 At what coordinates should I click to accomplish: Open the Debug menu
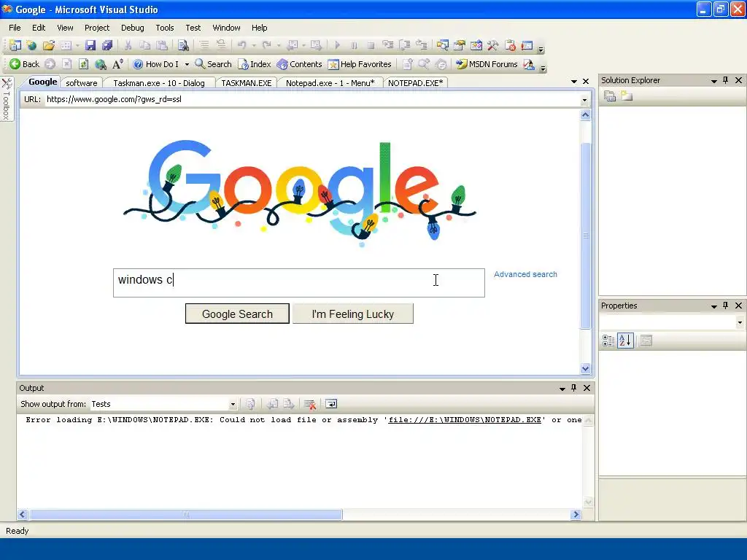pyautogui.click(x=133, y=28)
